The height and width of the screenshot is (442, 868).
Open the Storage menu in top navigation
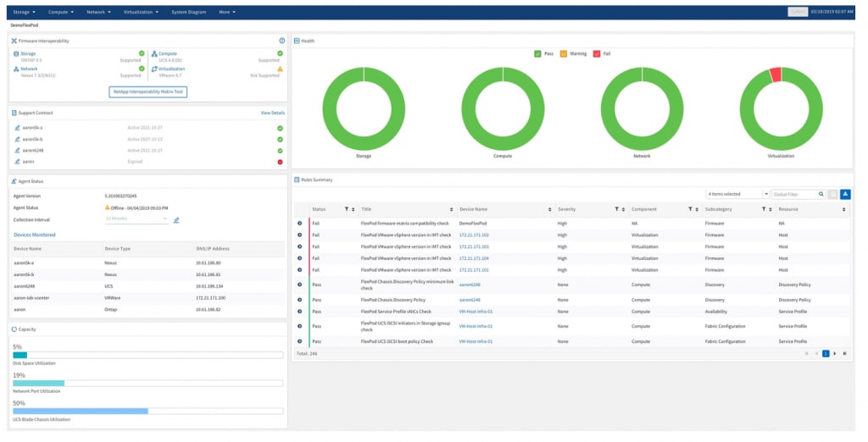(x=23, y=13)
